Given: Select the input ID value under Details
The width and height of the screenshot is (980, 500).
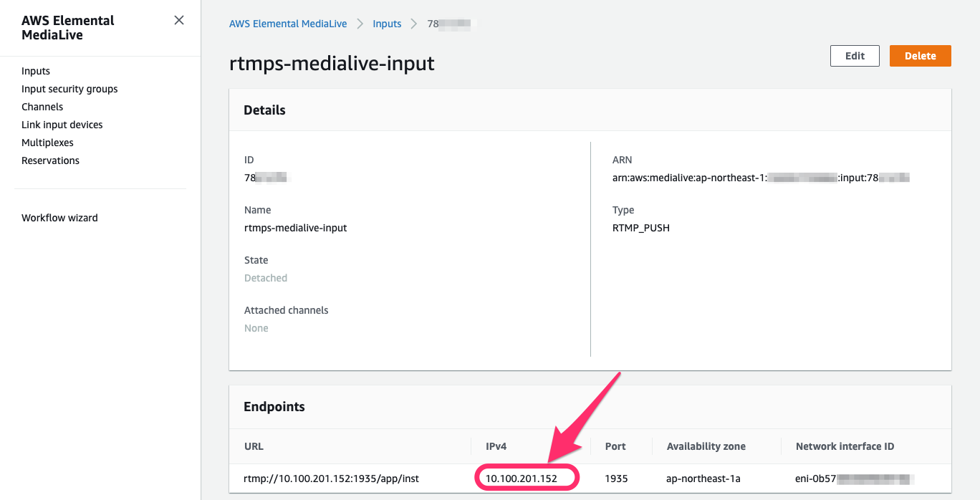Looking at the screenshot, I should [x=266, y=178].
